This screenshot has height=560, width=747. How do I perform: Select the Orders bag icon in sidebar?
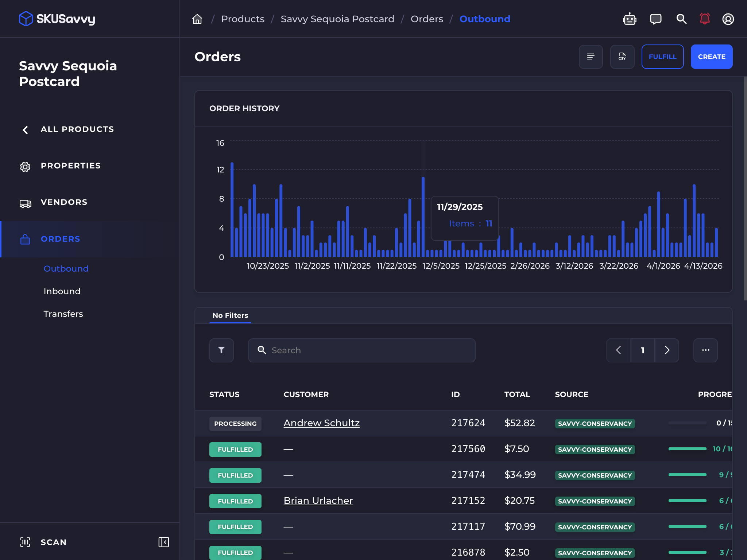point(25,240)
